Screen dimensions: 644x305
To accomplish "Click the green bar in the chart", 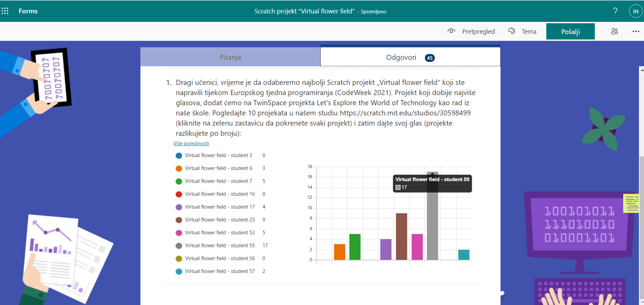I will pos(355,247).
